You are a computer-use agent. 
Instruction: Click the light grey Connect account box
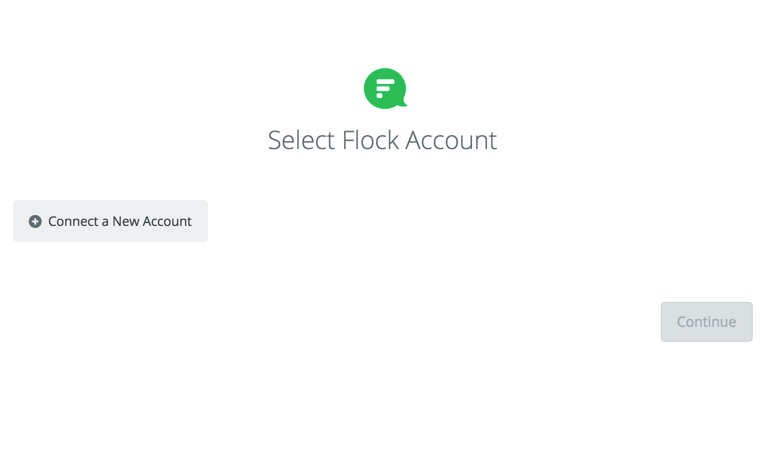click(110, 221)
